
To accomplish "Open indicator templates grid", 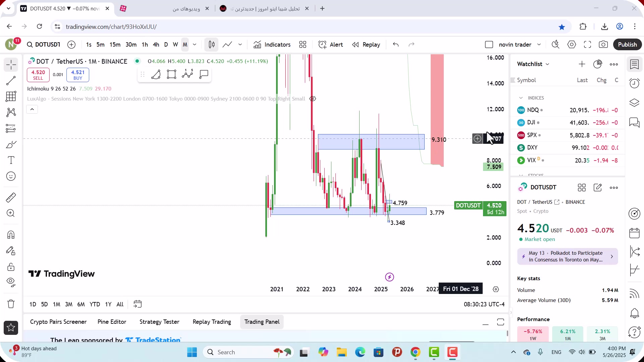I will coord(303,45).
